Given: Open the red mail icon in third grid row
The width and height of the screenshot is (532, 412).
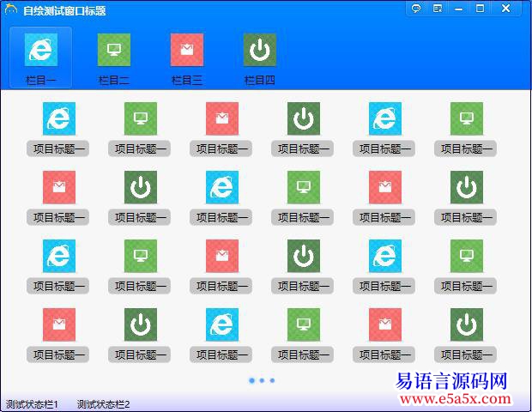Looking at the screenshot, I should tap(222, 257).
